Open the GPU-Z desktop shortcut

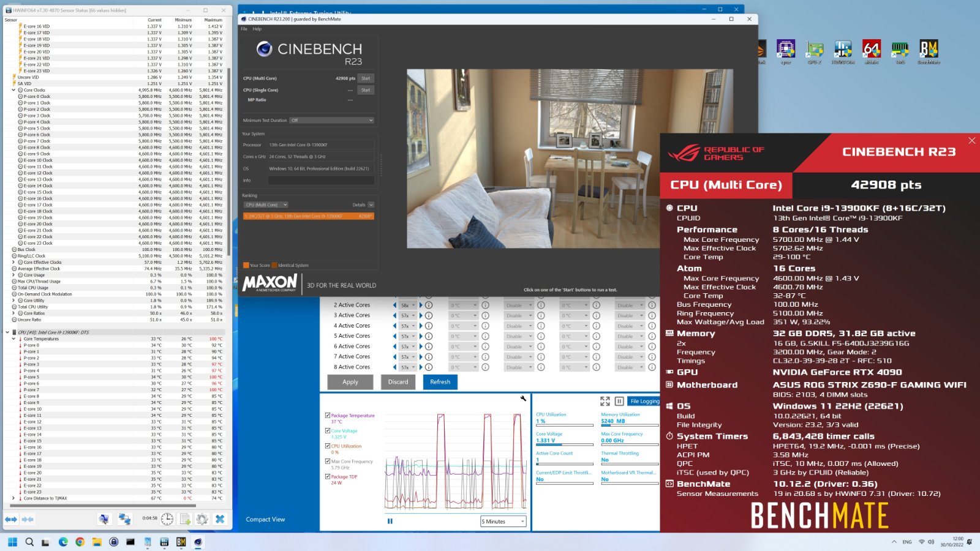click(x=814, y=51)
